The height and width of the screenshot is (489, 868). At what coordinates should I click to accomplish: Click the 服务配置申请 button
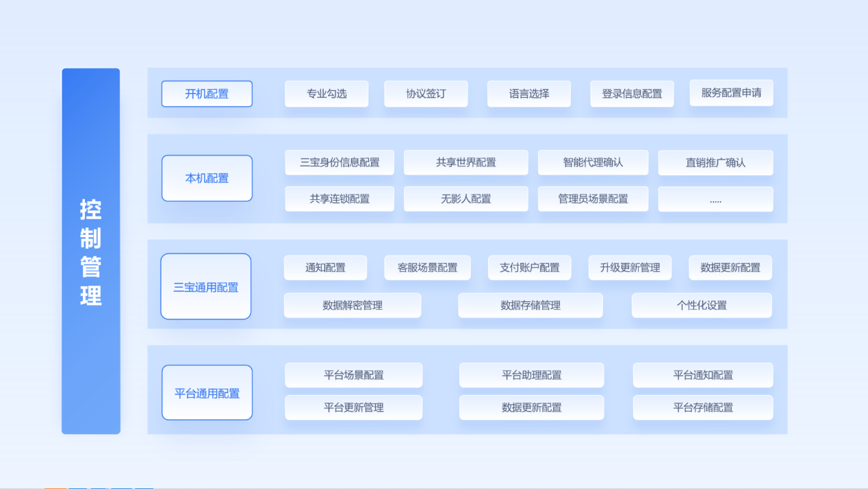(731, 93)
